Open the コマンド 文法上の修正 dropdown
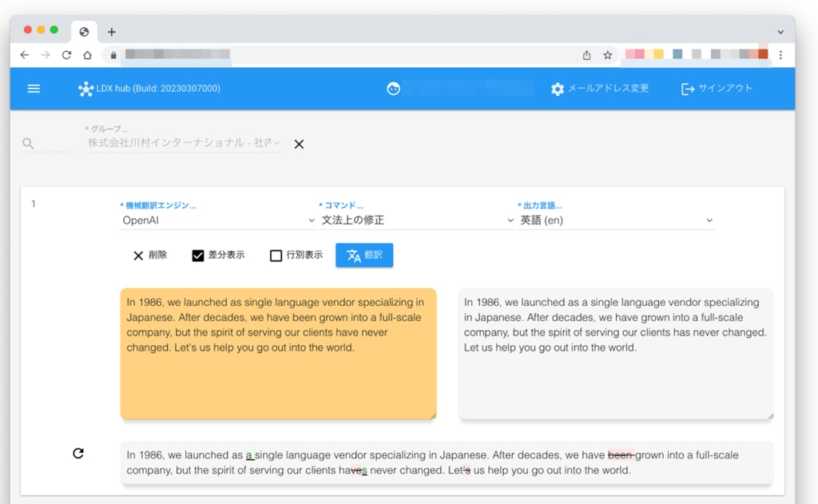818x504 pixels. (416, 220)
